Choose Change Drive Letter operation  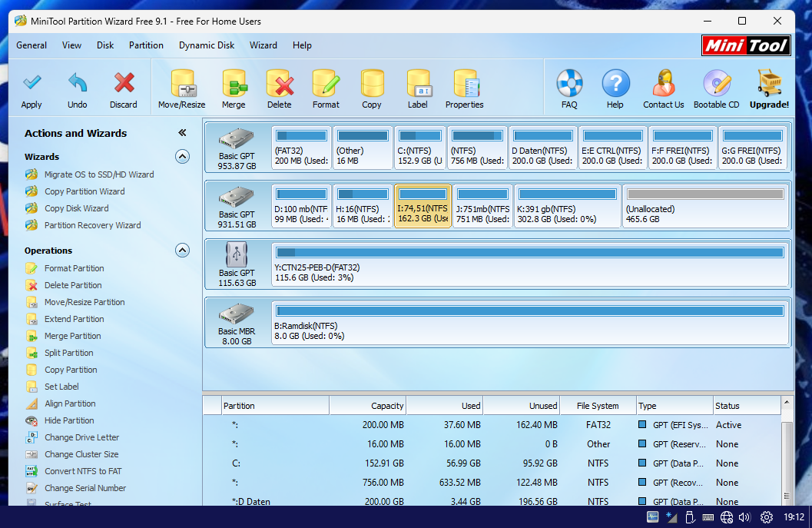point(82,437)
